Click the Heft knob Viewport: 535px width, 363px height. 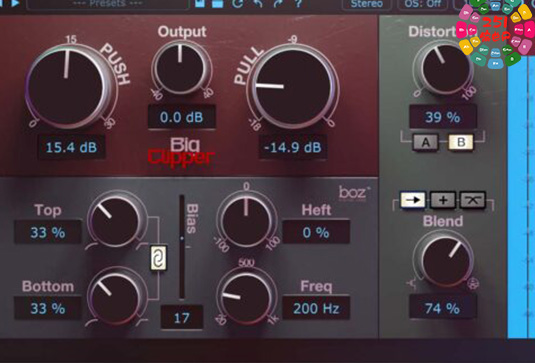pyautogui.click(x=246, y=221)
